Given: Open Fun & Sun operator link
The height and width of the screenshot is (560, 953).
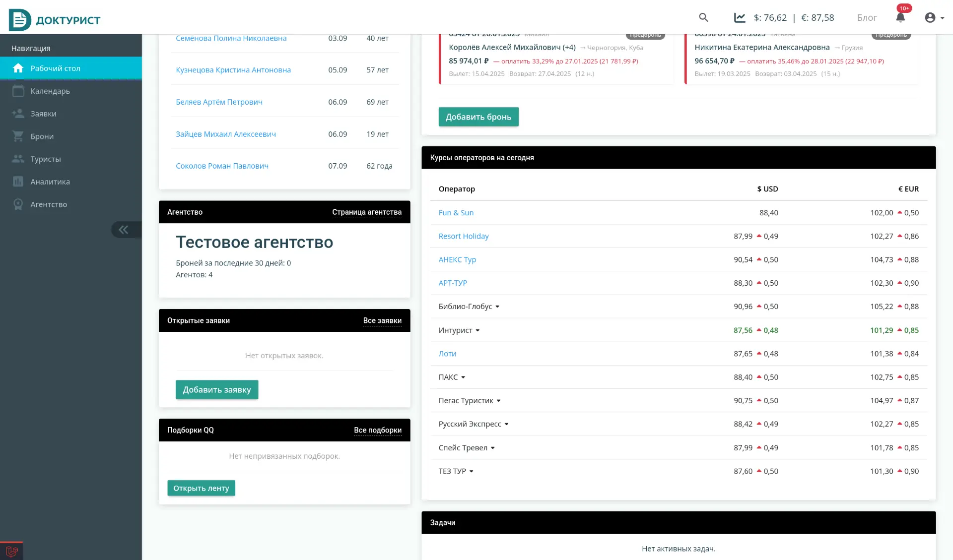Looking at the screenshot, I should tap(456, 213).
